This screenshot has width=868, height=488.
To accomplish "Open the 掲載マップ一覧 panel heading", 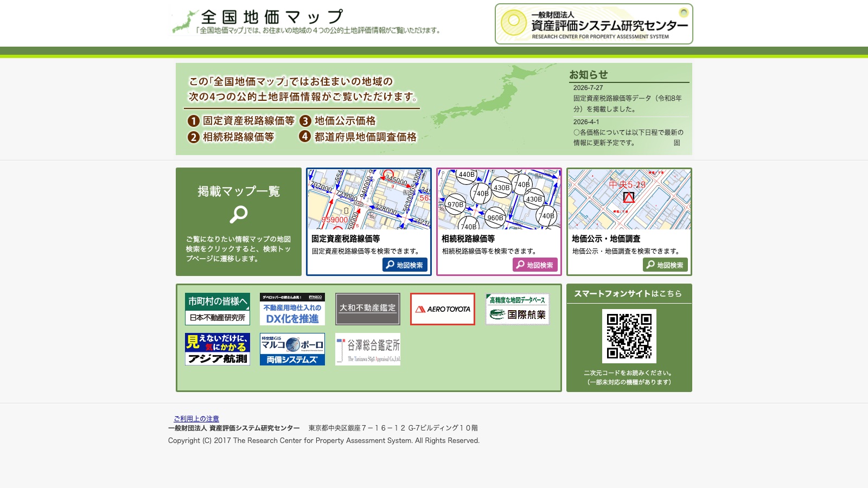I will [239, 191].
